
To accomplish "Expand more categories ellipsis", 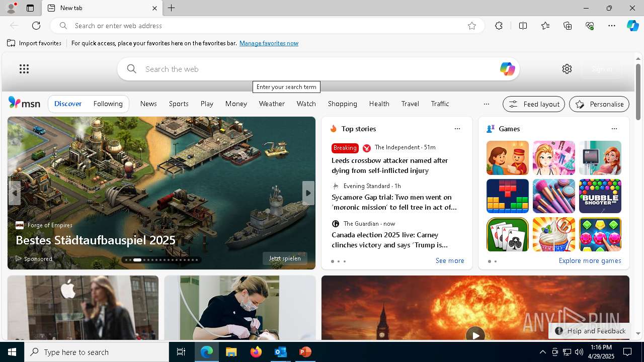I will tap(486, 104).
